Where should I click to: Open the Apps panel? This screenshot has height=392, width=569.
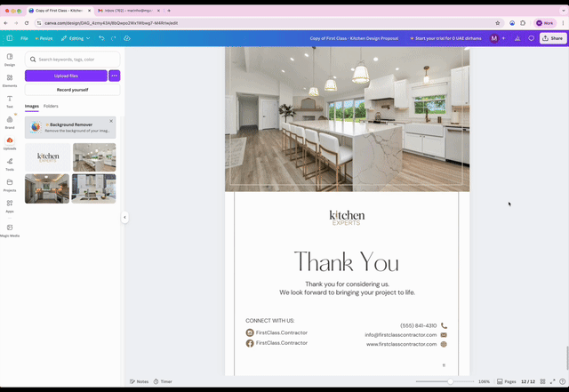point(10,205)
